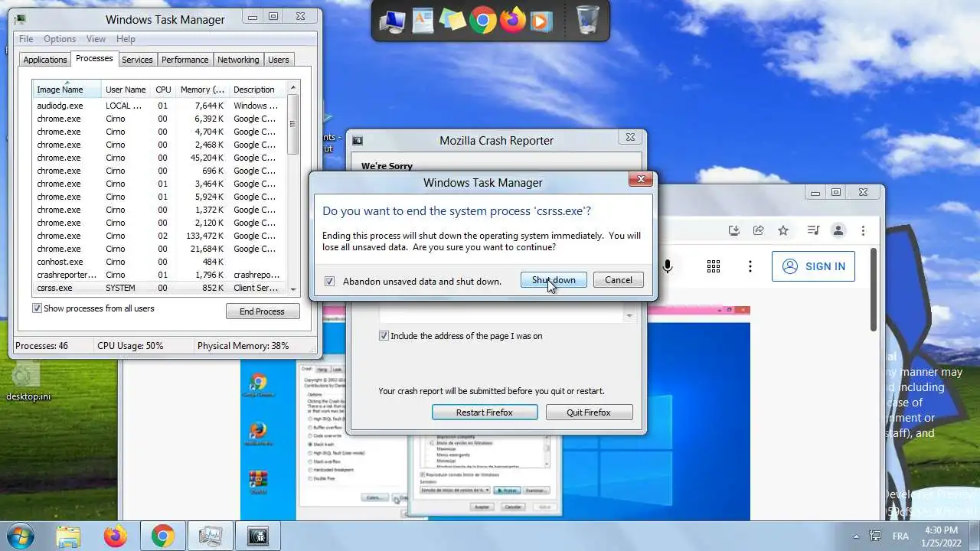Open File Explorer from the taskbar

(x=68, y=536)
